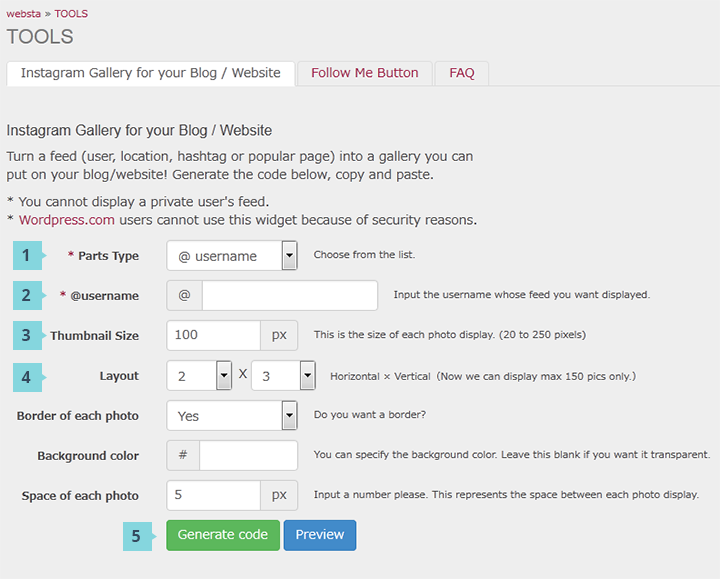Screen dimensions: 720x579
Task: Click the websta breadcrumb link
Action: [23, 14]
